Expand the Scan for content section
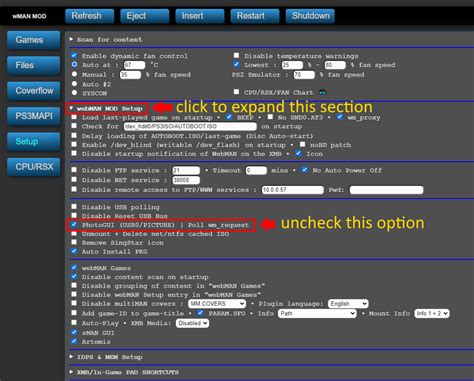The height and width of the screenshot is (381, 474). pos(106,39)
